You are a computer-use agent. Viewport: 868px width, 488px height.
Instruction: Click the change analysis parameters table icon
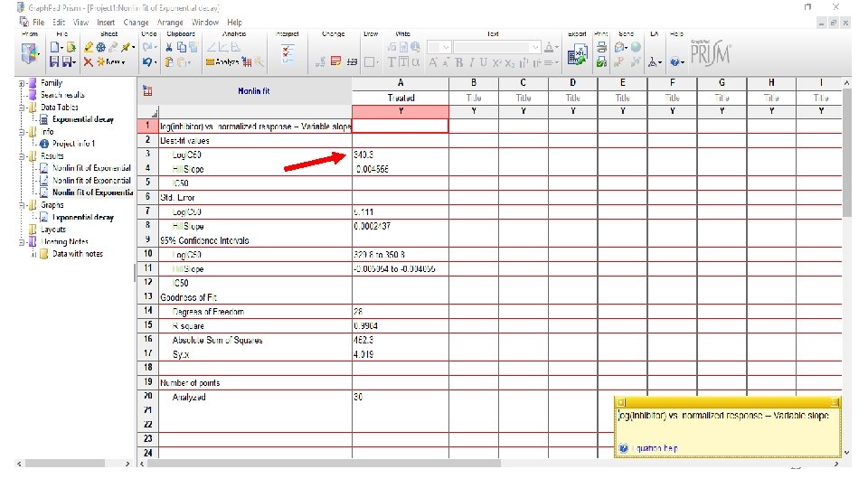click(x=247, y=62)
